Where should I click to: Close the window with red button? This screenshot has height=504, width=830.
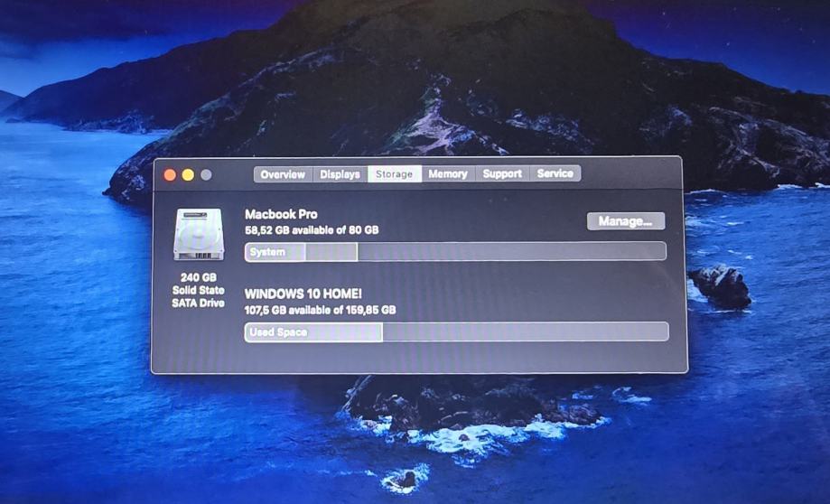170,175
